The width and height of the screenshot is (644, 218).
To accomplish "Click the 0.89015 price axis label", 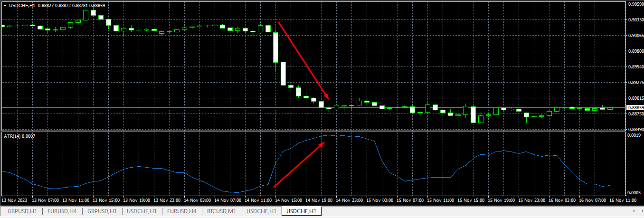I will 635,98.
